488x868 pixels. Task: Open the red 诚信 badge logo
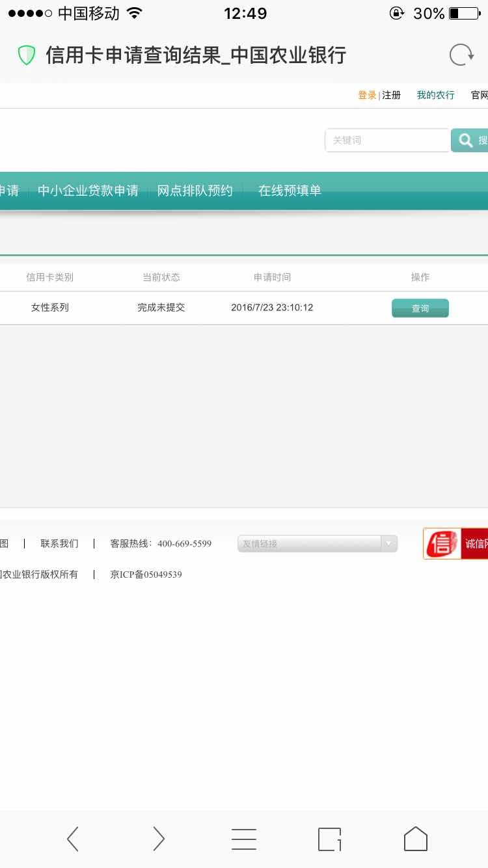[455, 543]
